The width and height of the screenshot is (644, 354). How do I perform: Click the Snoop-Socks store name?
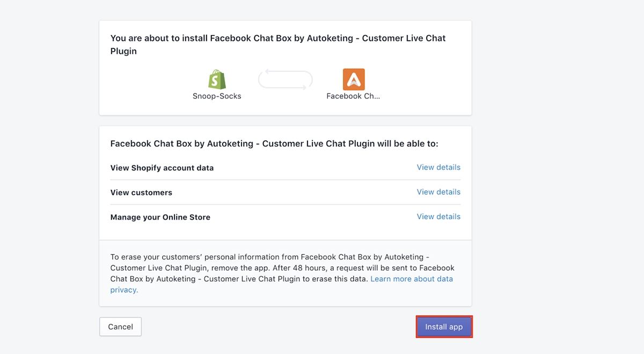pos(217,96)
